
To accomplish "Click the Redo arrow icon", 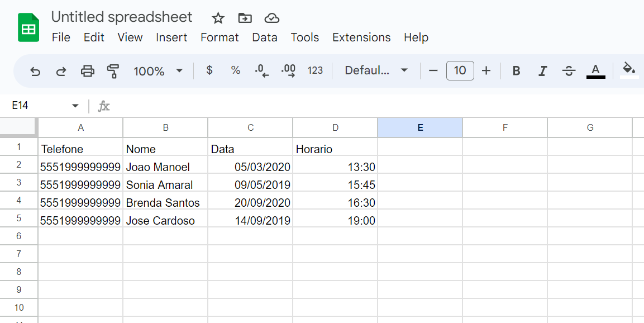I will [61, 72].
